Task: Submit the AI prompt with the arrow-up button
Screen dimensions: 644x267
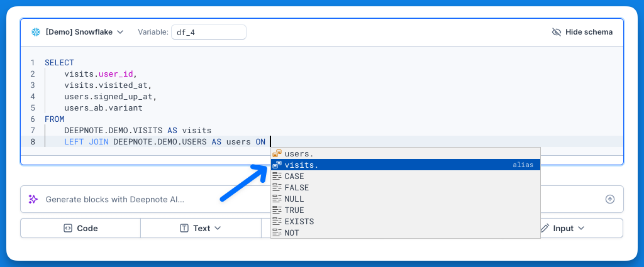Action: point(610,199)
